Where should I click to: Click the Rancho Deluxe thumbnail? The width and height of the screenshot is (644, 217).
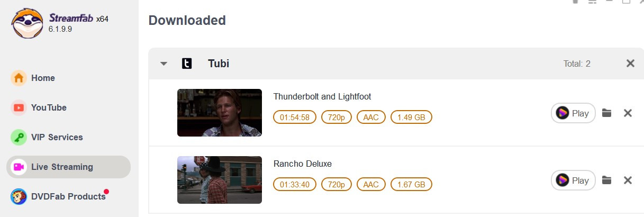pyautogui.click(x=220, y=180)
